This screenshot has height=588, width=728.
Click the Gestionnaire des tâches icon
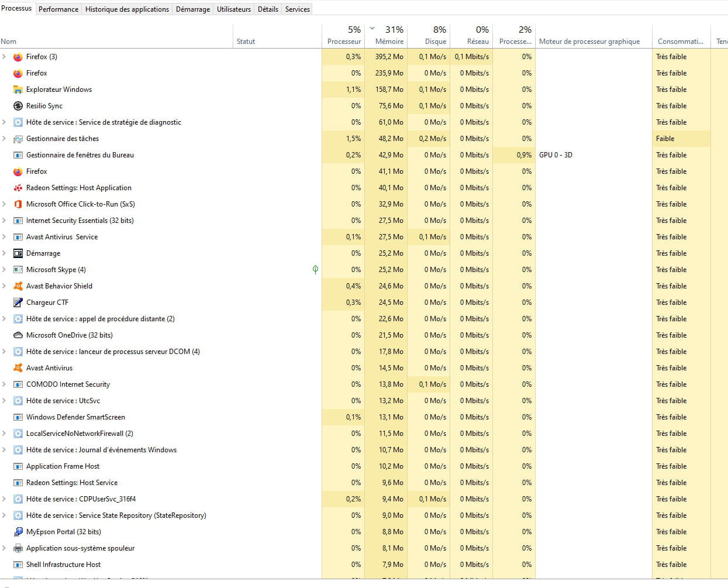point(18,139)
